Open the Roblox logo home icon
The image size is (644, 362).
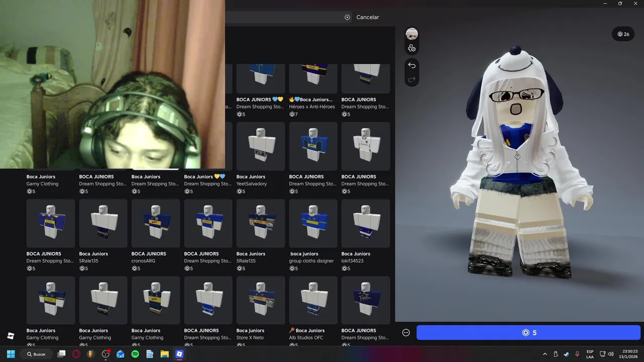click(11, 335)
